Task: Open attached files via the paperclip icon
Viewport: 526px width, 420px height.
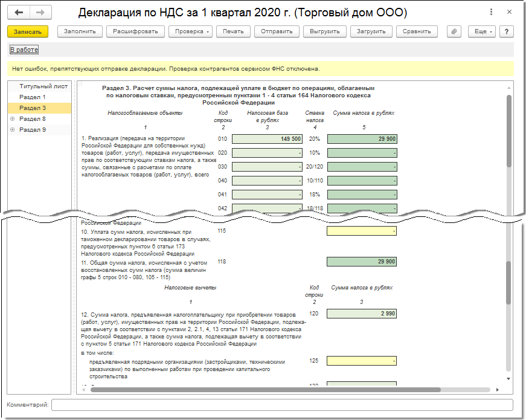Action: 454,31
